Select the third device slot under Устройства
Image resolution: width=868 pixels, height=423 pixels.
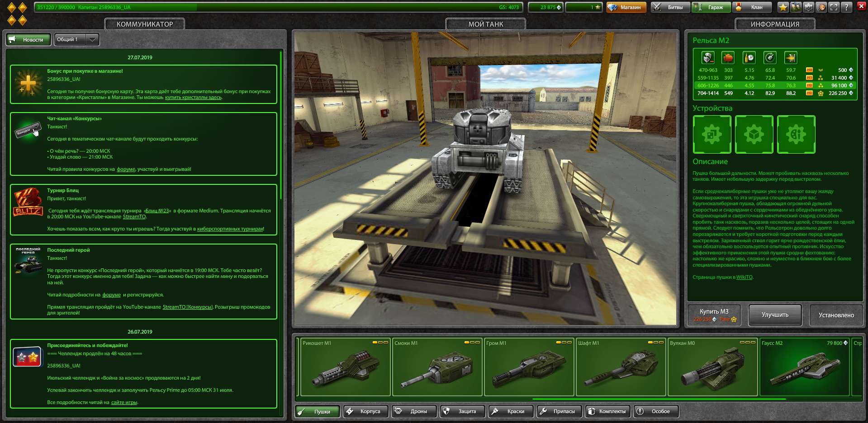coord(796,134)
